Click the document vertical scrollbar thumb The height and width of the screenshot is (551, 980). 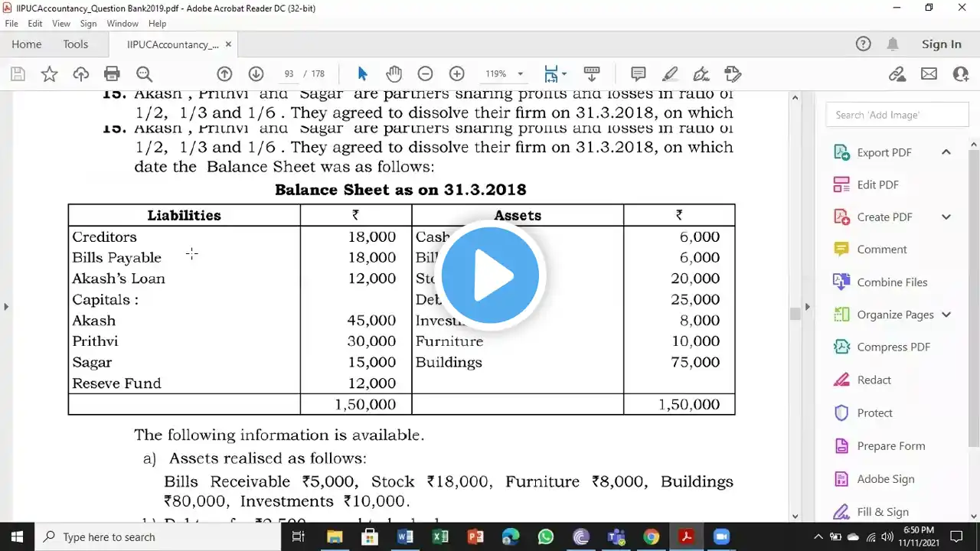(x=795, y=313)
